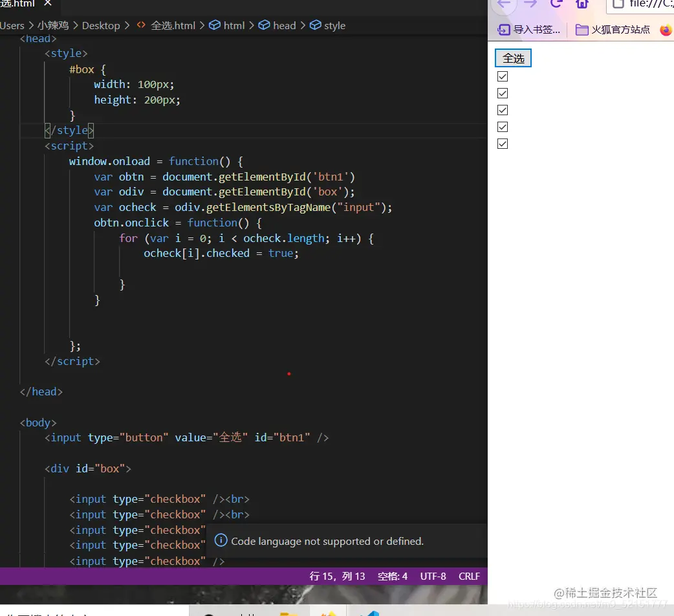Click the <div id="box"> line
The height and width of the screenshot is (616, 674).
tap(88, 469)
